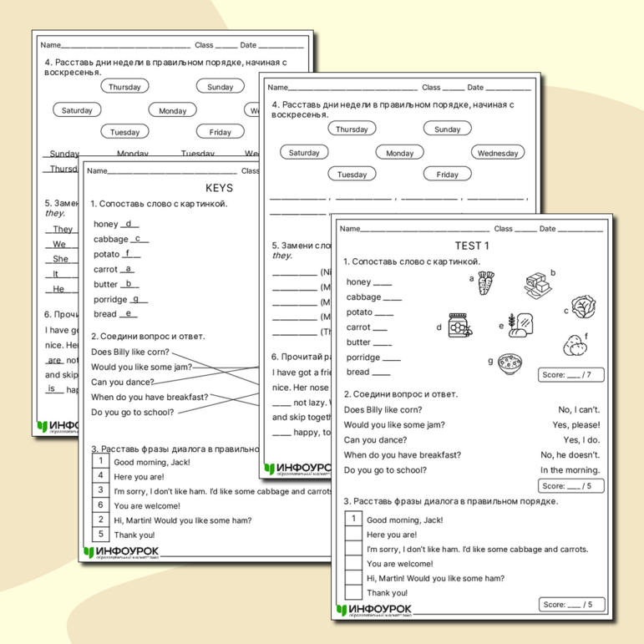Screen dimensions: 644x644
Task: Click the blank after 'potato' on TEST 1
Action: click(x=384, y=313)
